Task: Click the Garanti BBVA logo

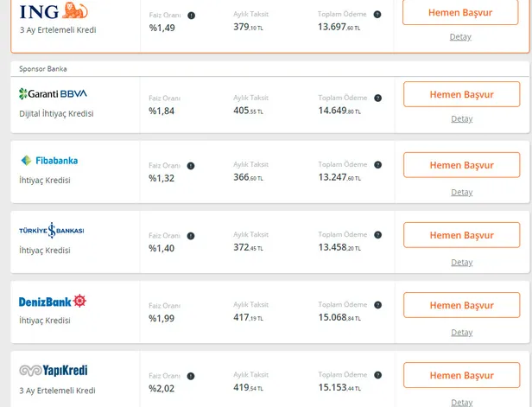Action: [x=53, y=93]
